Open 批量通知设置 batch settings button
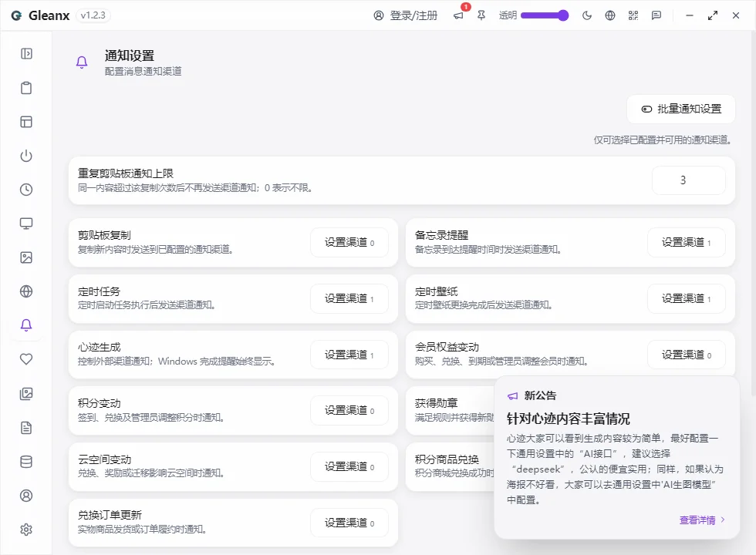756x555 pixels. tap(680, 109)
